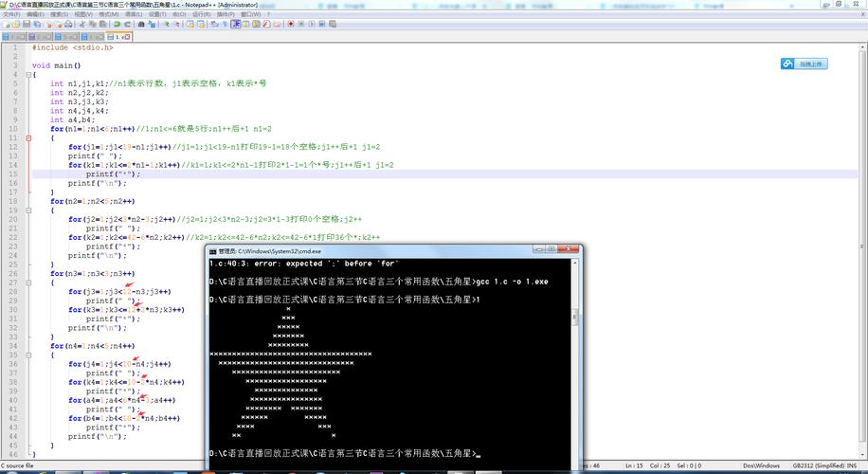Click the Copy toolbar icon
The image size is (868, 474).
93,25
